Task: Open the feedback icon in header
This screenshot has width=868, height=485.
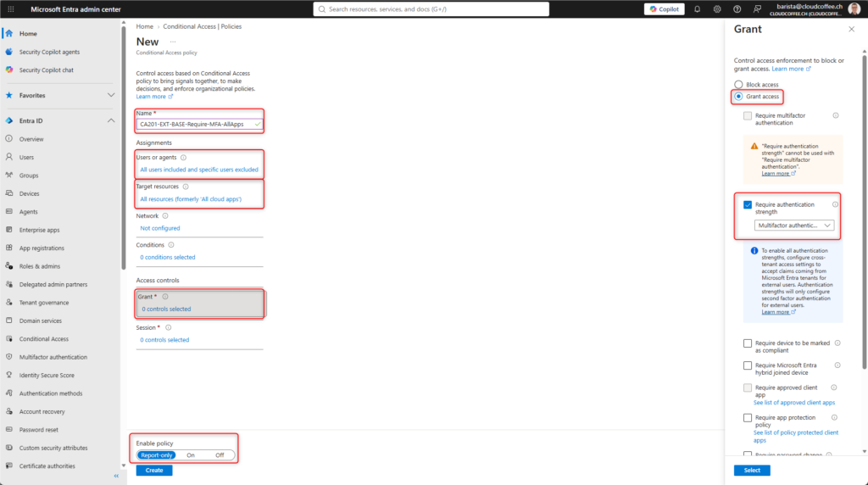Action: 757,9
